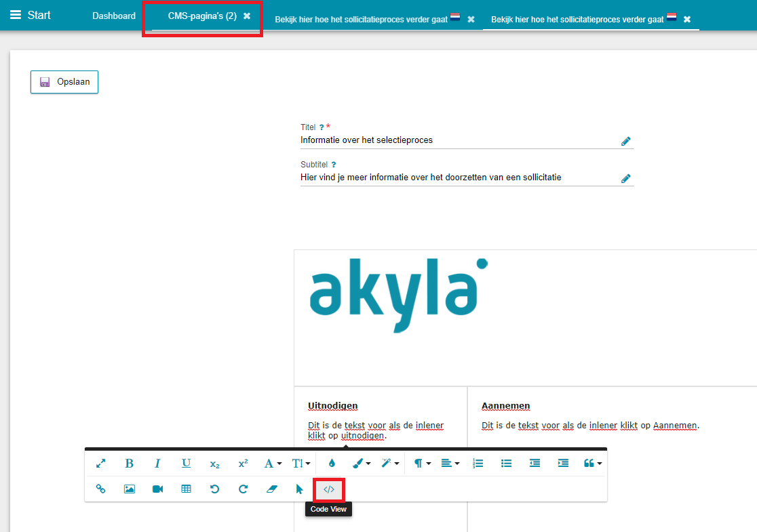Apply superscript formatting
This screenshot has height=532, width=757.
tap(243, 464)
